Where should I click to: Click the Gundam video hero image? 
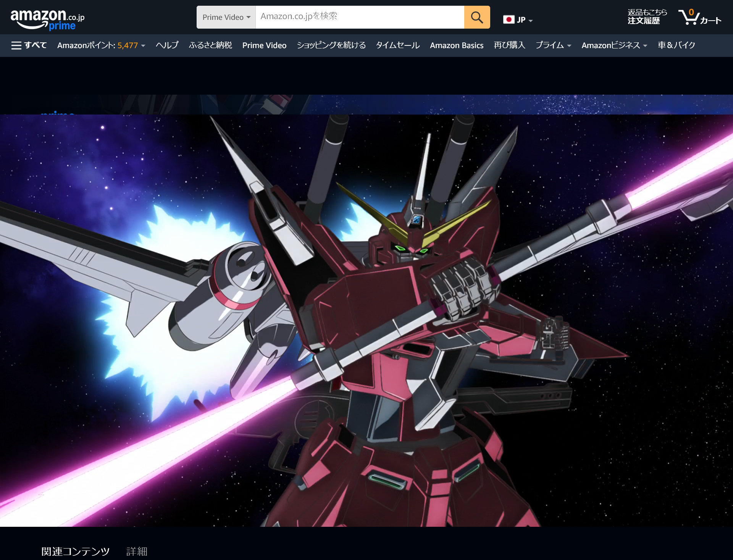click(x=366, y=320)
